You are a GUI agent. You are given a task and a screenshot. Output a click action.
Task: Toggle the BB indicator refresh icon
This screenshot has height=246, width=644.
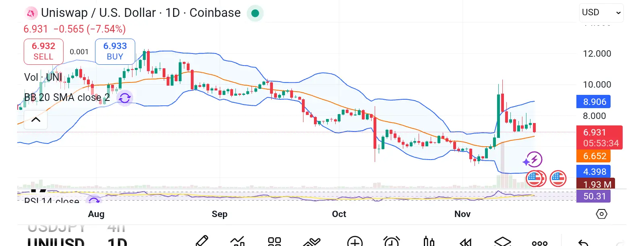125,98
